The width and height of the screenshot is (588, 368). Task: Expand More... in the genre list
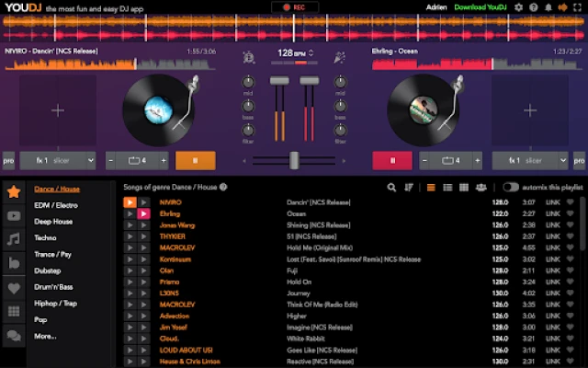[x=45, y=337]
